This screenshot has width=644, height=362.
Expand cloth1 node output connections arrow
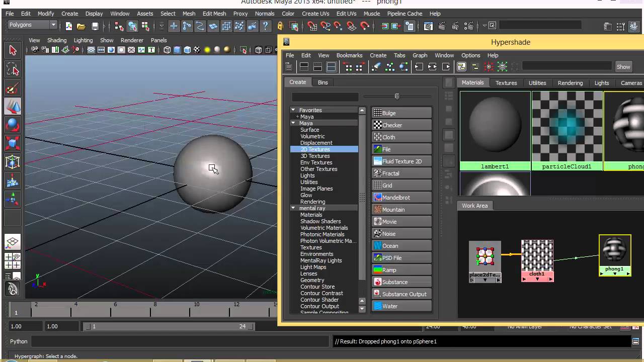(550, 279)
